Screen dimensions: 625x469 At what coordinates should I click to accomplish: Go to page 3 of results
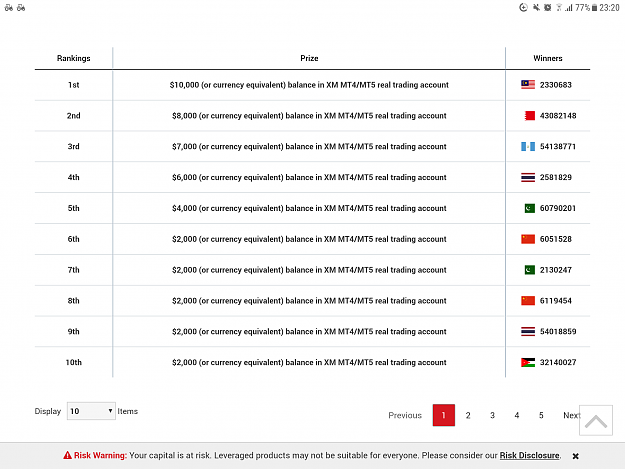(492, 415)
